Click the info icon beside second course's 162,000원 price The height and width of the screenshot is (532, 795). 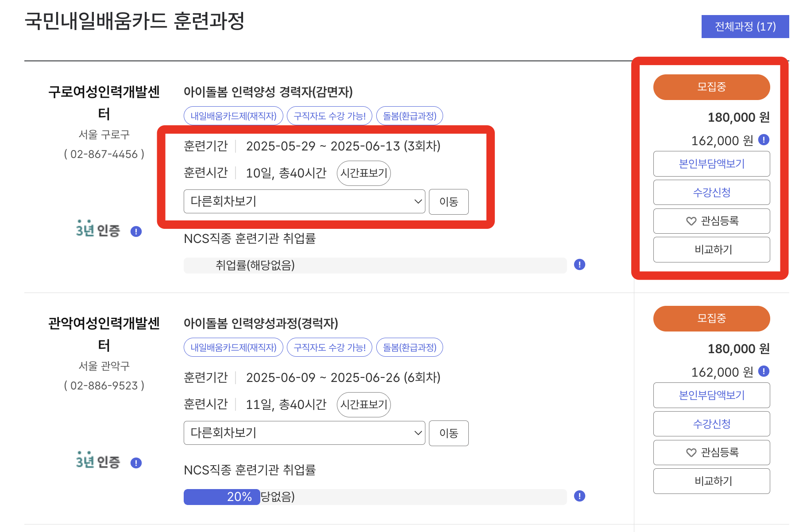click(x=764, y=372)
